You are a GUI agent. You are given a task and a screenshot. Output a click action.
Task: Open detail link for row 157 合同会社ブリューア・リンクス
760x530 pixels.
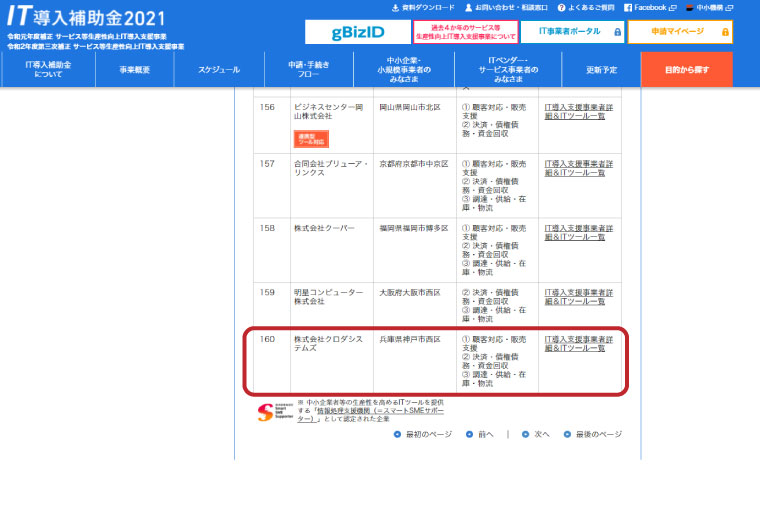pos(579,168)
